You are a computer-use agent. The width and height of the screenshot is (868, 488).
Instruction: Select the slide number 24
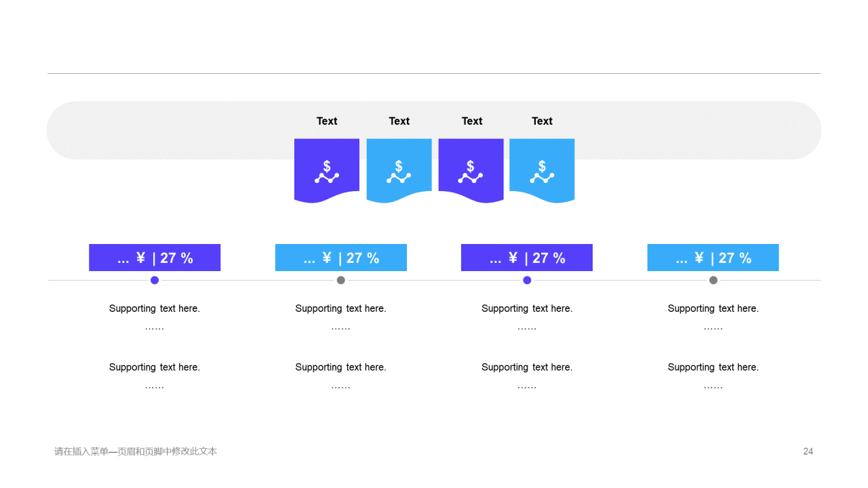point(808,451)
